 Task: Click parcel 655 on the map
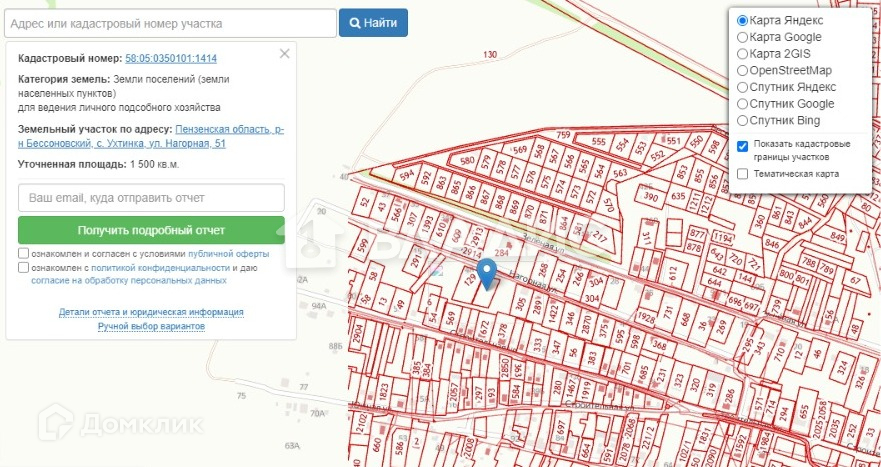pos(805,413)
